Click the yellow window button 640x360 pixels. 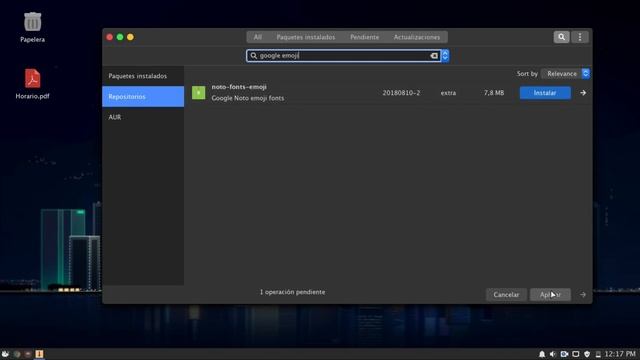130,37
